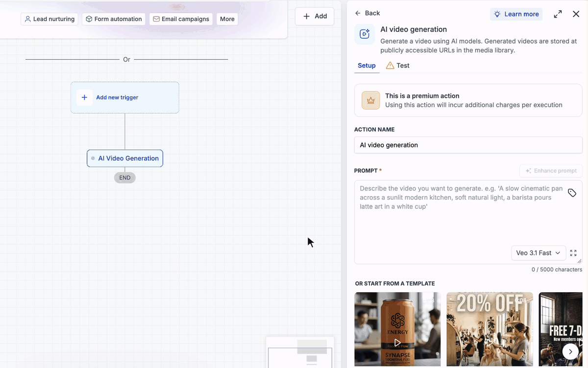The image size is (588, 368).
Task: Click the END node on the canvas
Action: pyautogui.click(x=125, y=178)
